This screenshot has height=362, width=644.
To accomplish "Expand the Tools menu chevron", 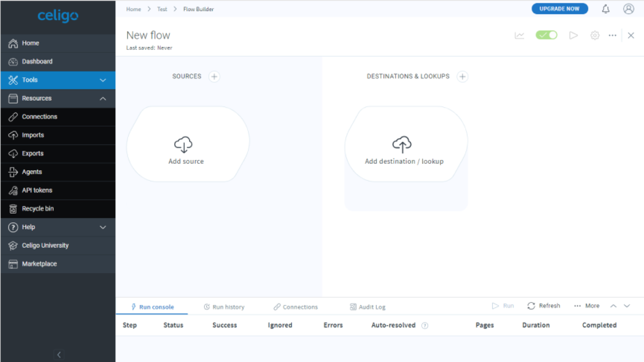I will click(103, 80).
